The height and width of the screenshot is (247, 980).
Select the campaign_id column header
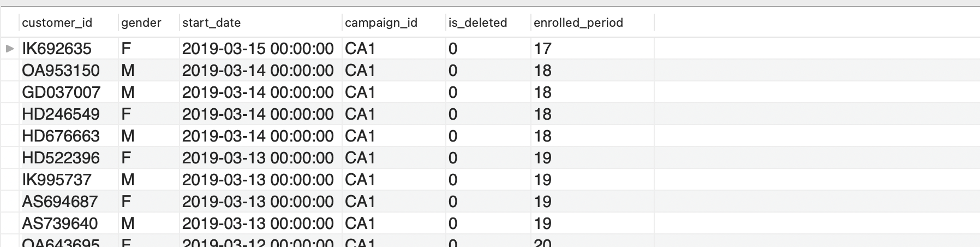tap(393, 22)
